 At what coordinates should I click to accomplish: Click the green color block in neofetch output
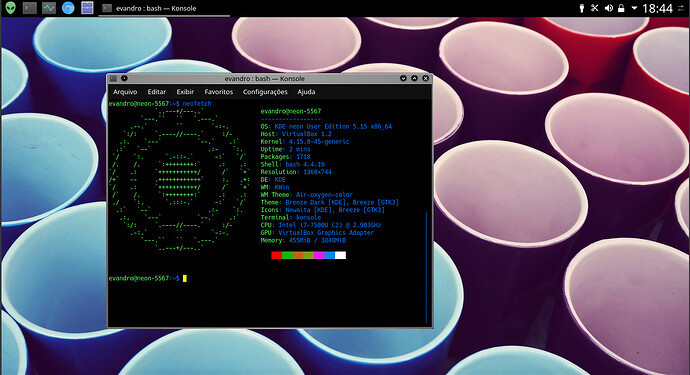click(287, 255)
